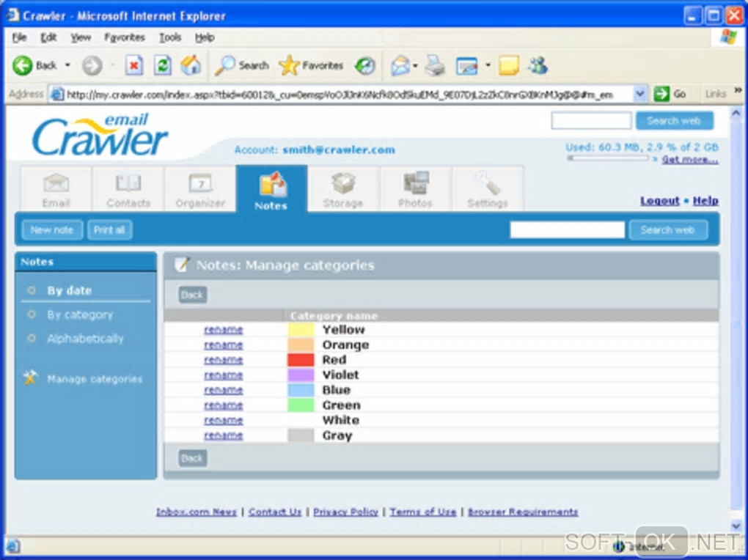Viewport: 748px width, 560px height.
Task: Open the Organizer tab
Action: click(x=200, y=189)
